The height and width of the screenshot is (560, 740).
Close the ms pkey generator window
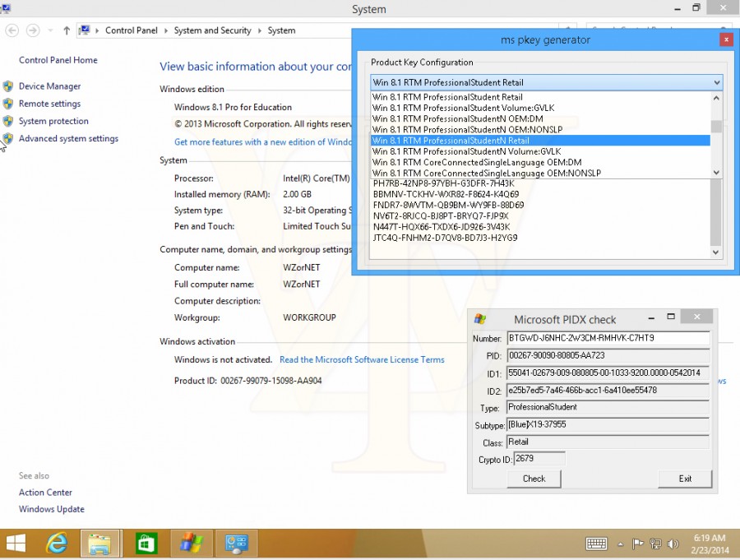726,40
